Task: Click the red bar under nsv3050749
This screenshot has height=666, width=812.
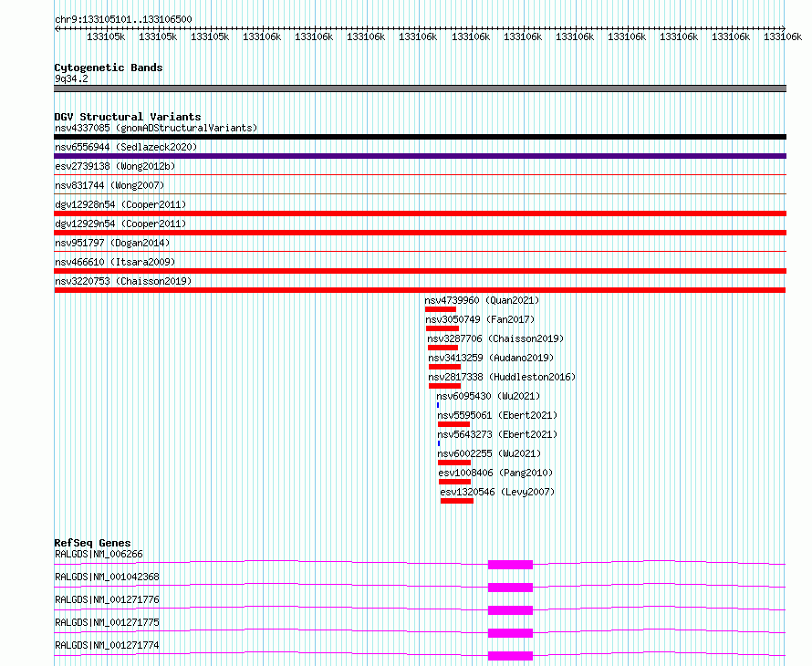Action: (442, 328)
